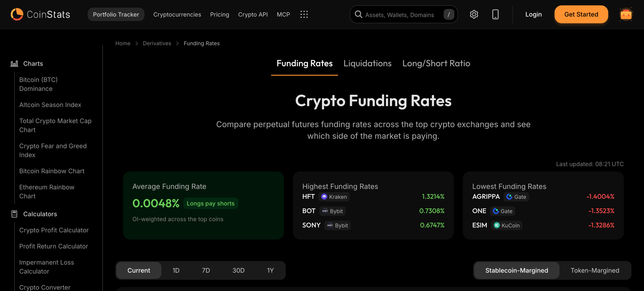
Task: Click the Kraken exchange badge next to HFT
Action: point(334,197)
